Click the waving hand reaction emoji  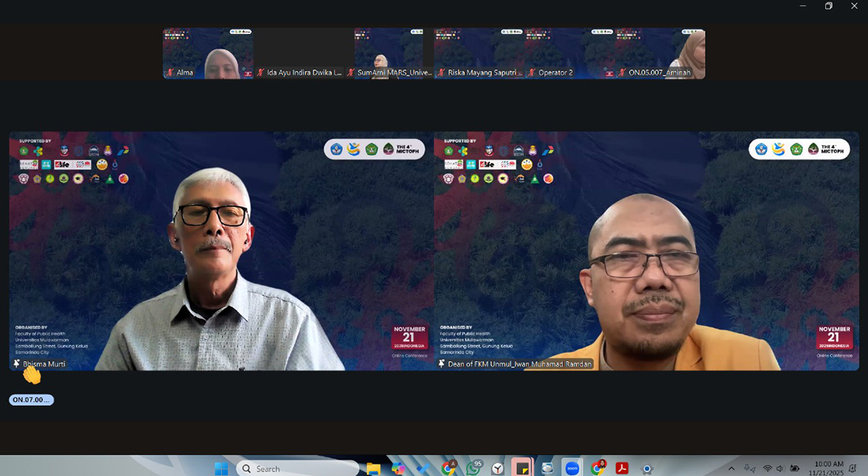(31, 374)
